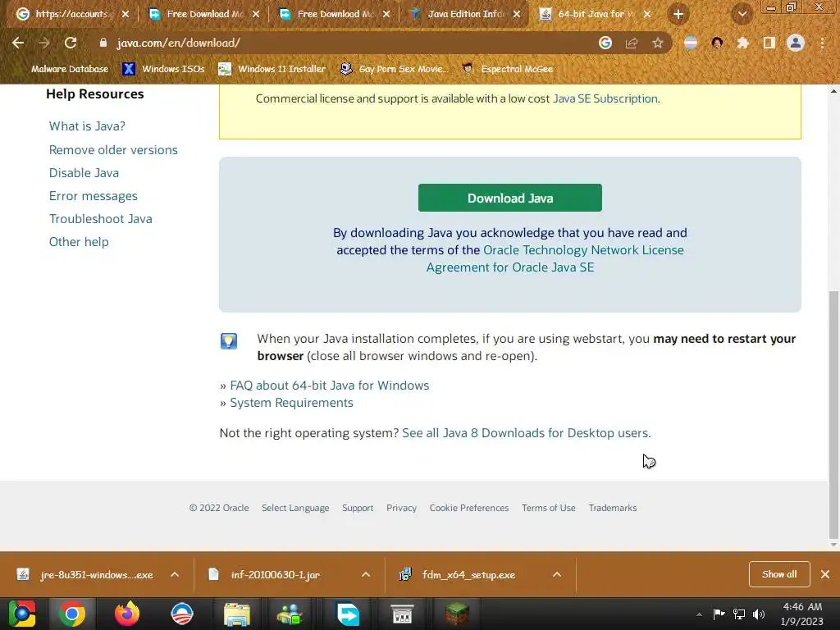Open the downloaded inf-20100630-1.jar file
The height and width of the screenshot is (630, 840).
pyautogui.click(x=268, y=575)
